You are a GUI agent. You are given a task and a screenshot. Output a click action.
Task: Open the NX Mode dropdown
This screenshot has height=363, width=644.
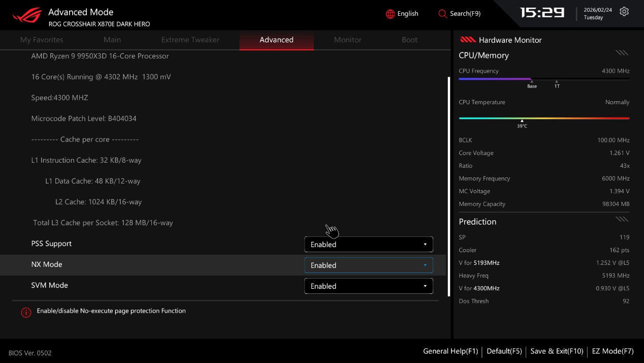pyautogui.click(x=368, y=265)
